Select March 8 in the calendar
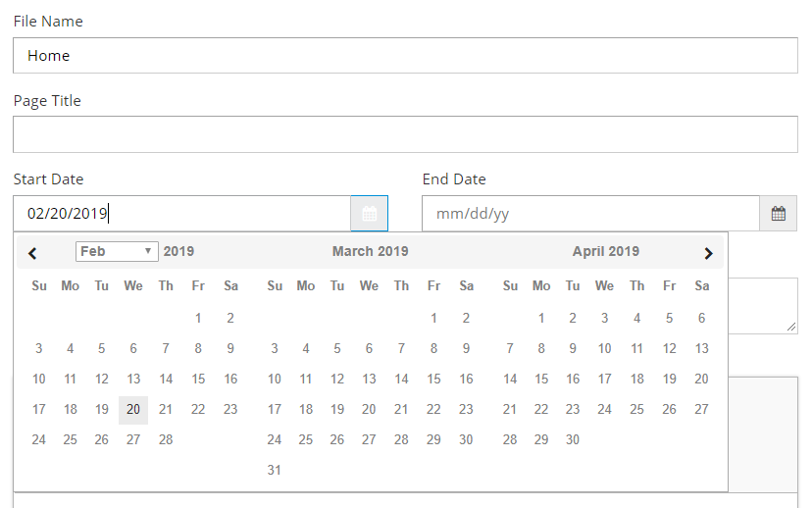 tap(433, 348)
